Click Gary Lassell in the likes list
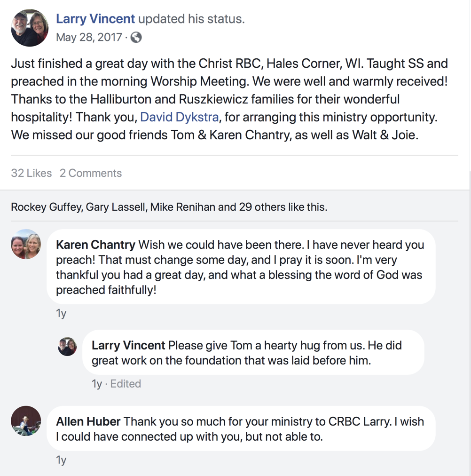The width and height of the screenshot is (471, 476). tap(116, 207)
